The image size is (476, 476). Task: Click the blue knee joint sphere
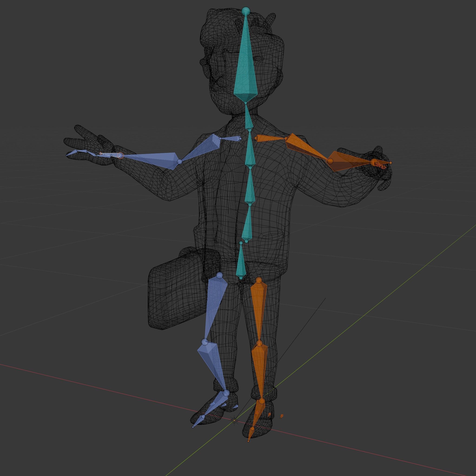pyautogui.click(x=205, y=342)
